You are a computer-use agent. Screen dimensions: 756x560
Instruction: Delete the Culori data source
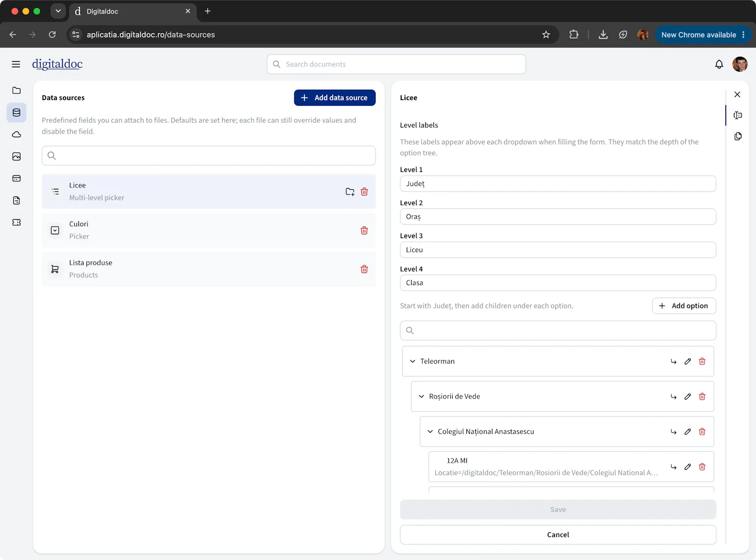point(364,230)
